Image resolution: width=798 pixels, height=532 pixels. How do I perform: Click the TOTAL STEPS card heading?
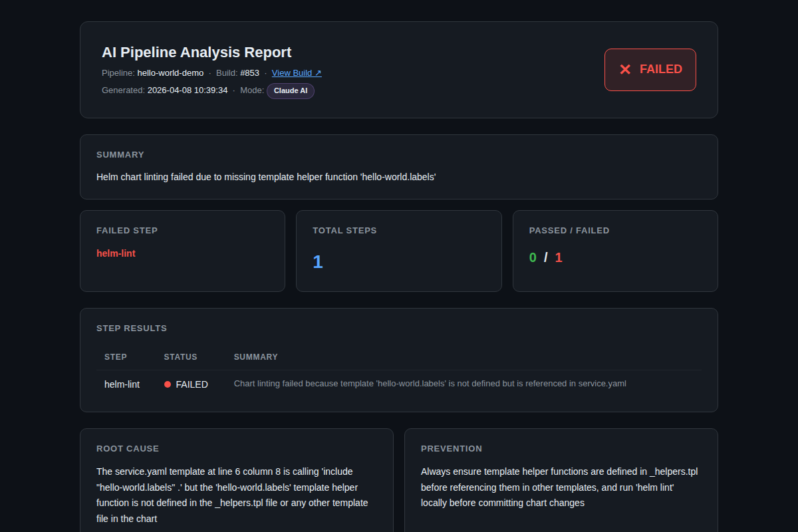pyautogui.click(x=344, y=231)
